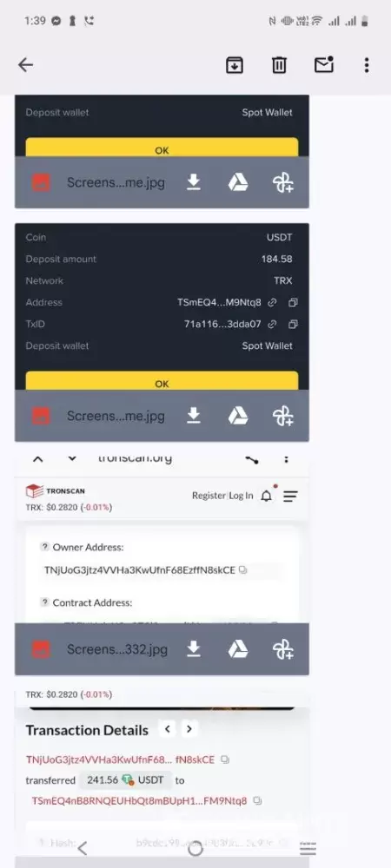Tap the back arrow in the top bar
Screen dimensions: 391x868
pyautogui.click(x=25, y=65)
